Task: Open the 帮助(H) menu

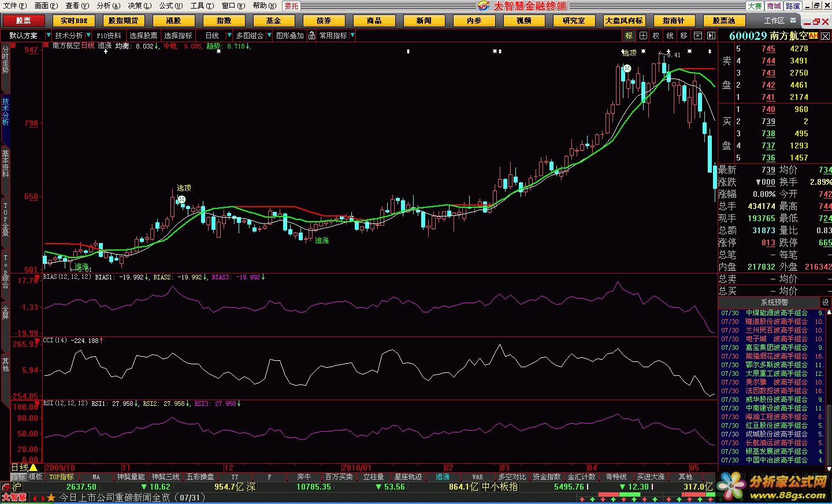Action: 264,6
